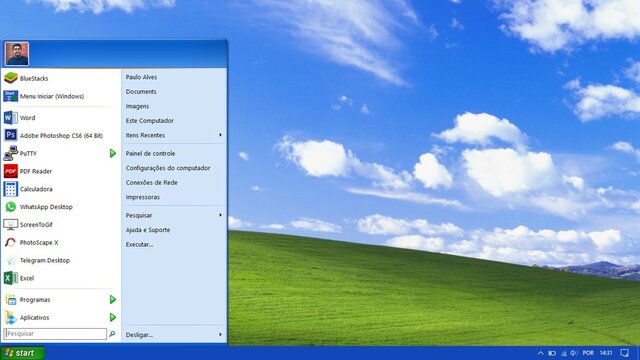Open the PDF Reader icon

[x=11, y=171]
